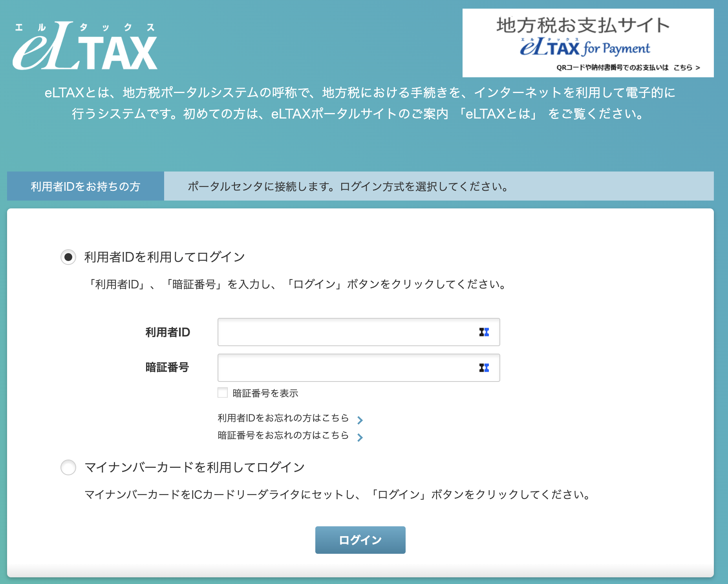Click chevron next to 暗証番号をお忘れの方

(x=360, y=438)
